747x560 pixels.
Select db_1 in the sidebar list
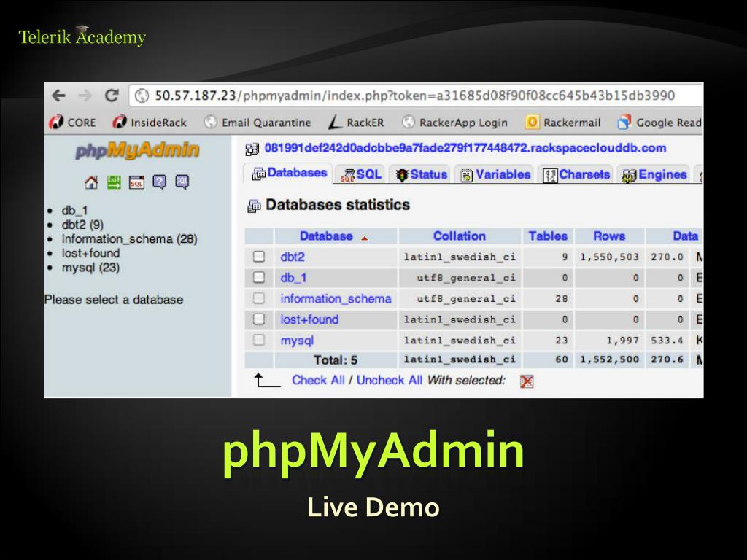click(74, 211)
